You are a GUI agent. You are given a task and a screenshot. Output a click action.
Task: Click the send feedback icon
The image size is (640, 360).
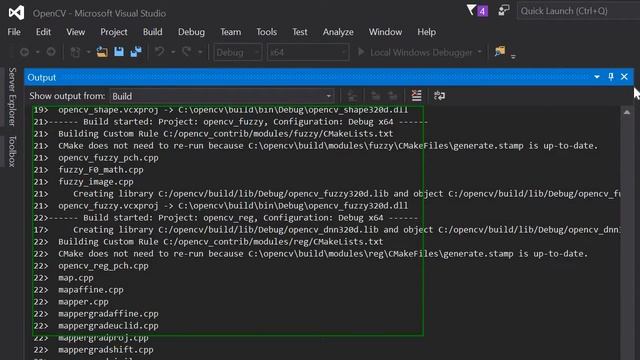pos(504,10)
